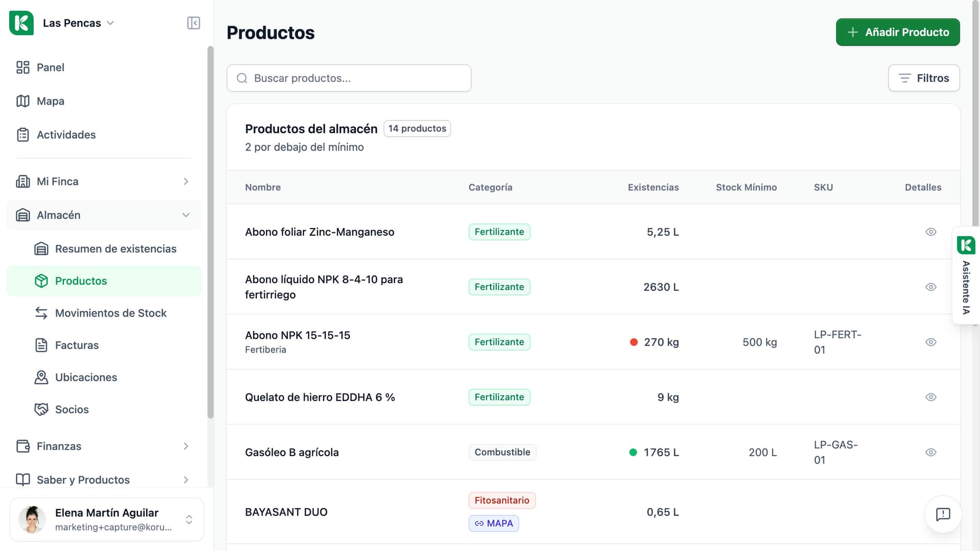Viewport: 980px width, 551px height.
Task: Go to Ubicaciones
Action: click(104, 378)
